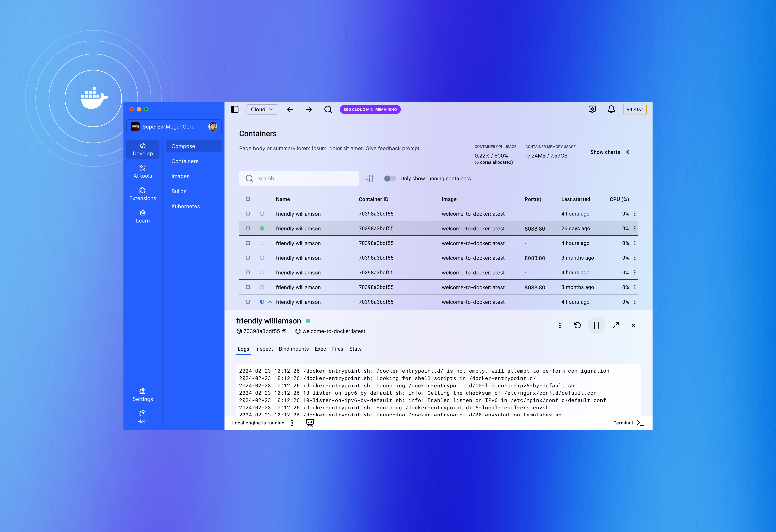Restart the container with the restart icon

(577, 325)
